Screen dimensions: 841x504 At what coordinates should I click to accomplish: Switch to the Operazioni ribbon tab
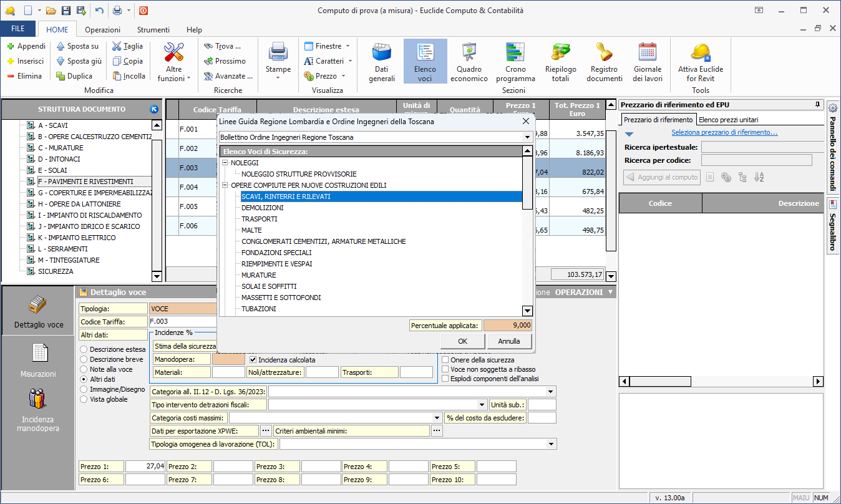(x=103, y=29)
